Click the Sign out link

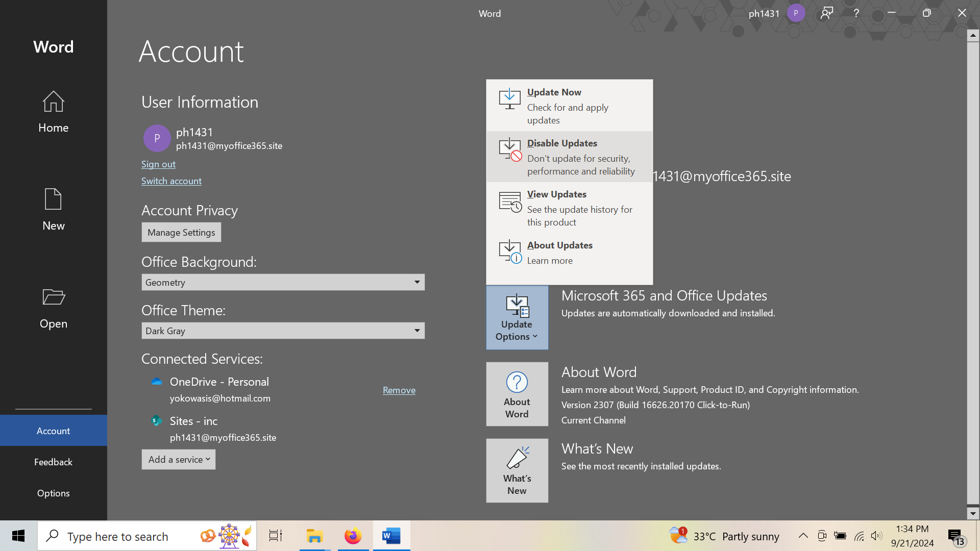pyautogui.click(x=158, y=163)
